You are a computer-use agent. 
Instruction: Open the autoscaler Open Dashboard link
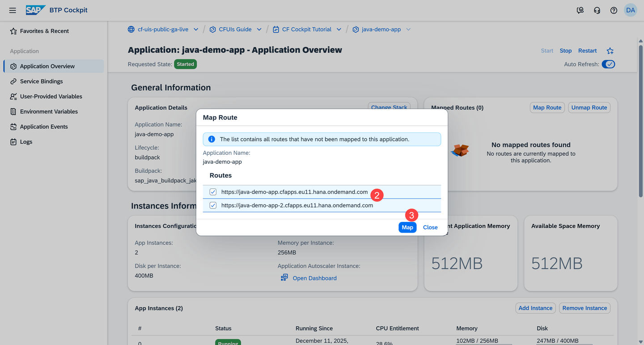(315, 278)
